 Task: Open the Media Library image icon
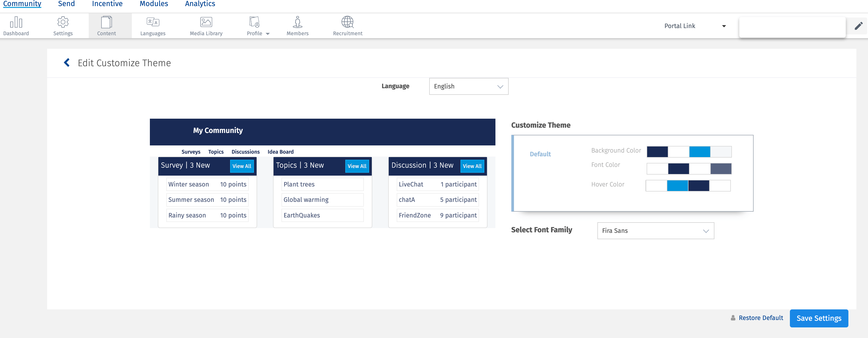206,22
